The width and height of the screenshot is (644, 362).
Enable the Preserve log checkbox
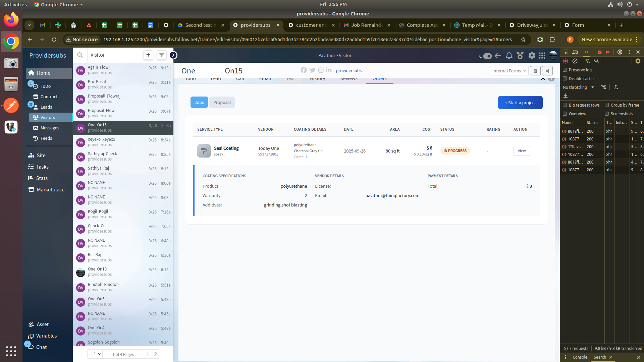point(565,70)
